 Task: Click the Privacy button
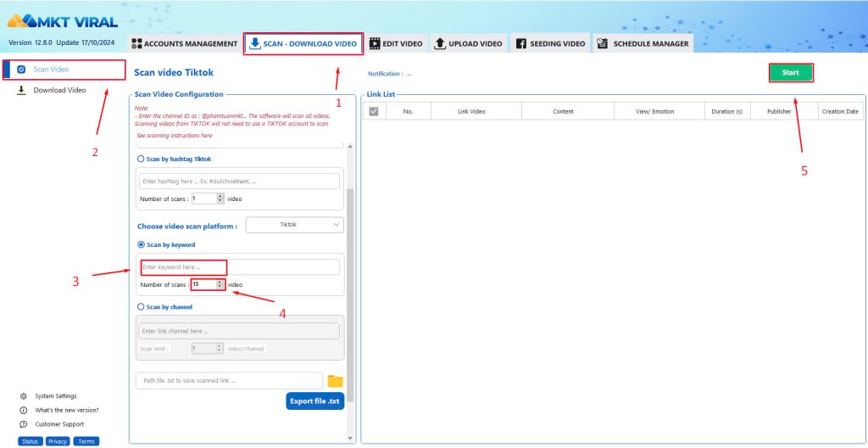click(58, 441)
